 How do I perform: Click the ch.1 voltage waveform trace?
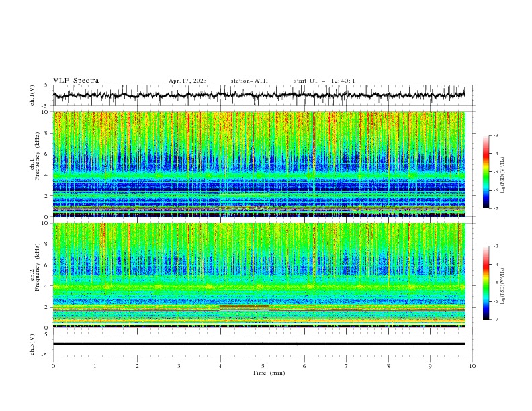[259, 95]
